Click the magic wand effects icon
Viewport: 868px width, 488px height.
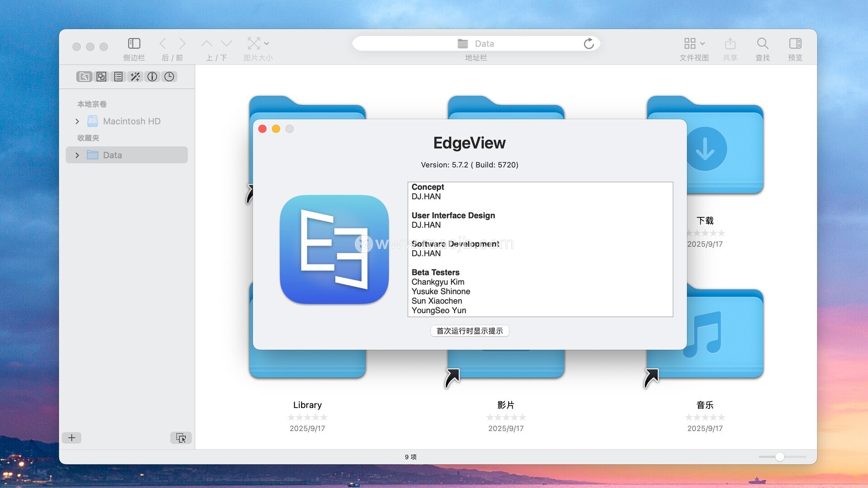coord(135,77)
